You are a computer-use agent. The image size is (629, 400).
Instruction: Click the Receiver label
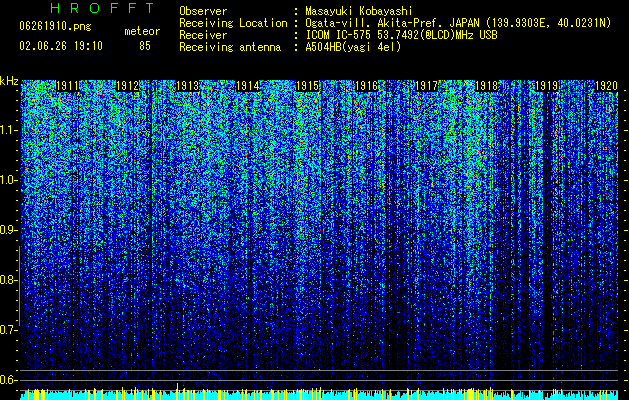[x=203, y=35]
